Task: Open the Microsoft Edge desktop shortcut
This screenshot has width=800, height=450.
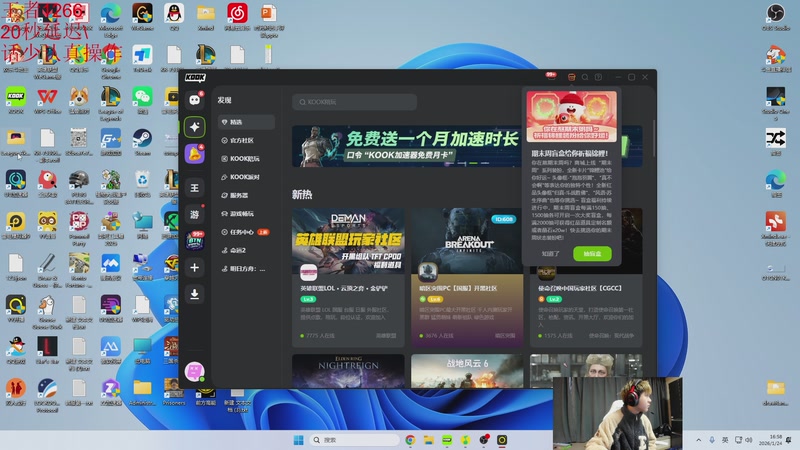Action: tap(111, 20)
